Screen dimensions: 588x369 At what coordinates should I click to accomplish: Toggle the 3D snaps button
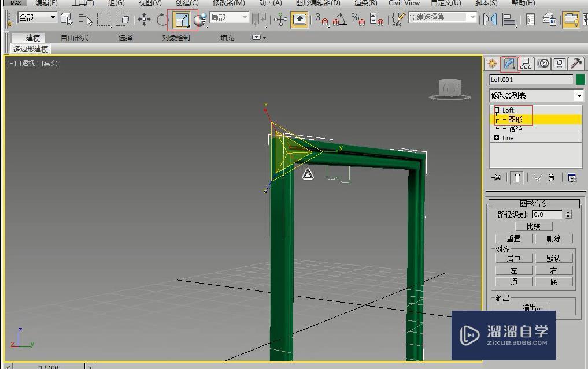(x=321, y=20)
